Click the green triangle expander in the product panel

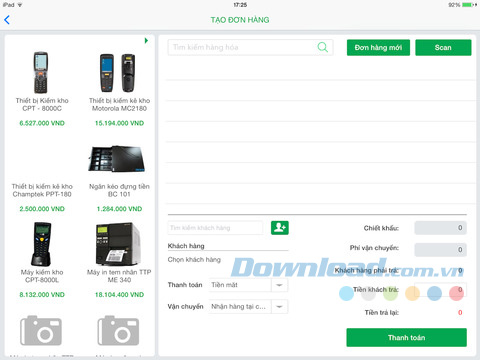[146, 41]
